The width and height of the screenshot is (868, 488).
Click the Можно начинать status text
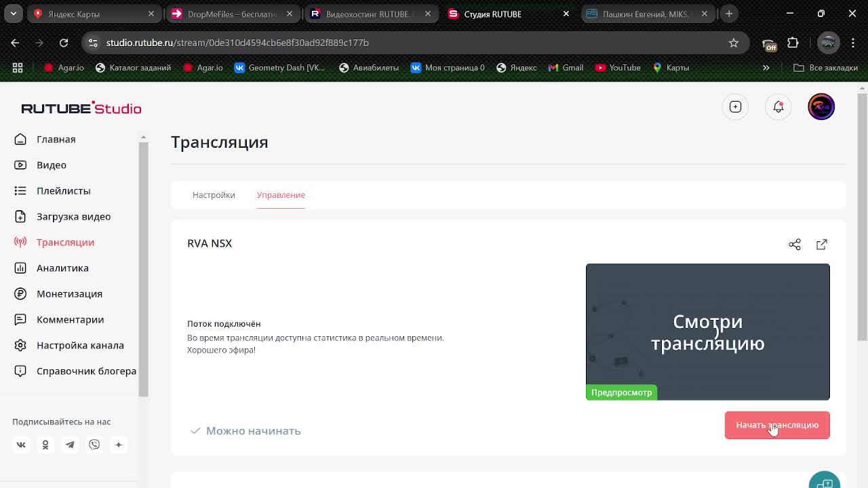(x=253, y=430)
